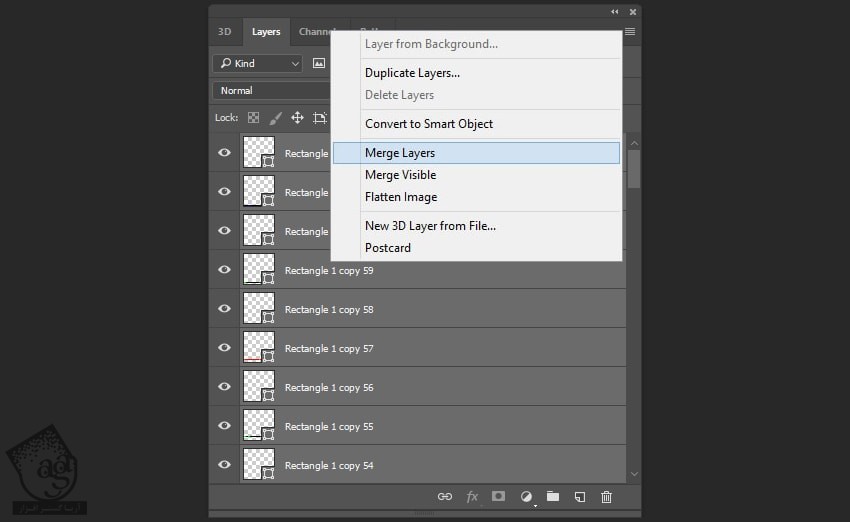
Task: Click the pixel layer filter icon
Action: (x=319, y=63)
